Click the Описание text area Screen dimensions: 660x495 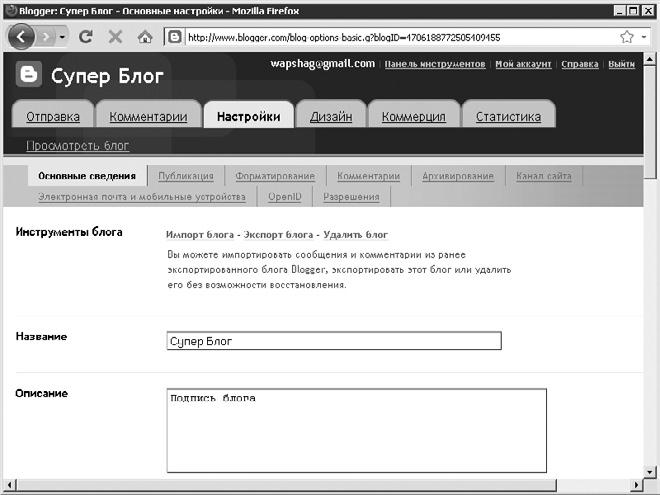point(357,430)
